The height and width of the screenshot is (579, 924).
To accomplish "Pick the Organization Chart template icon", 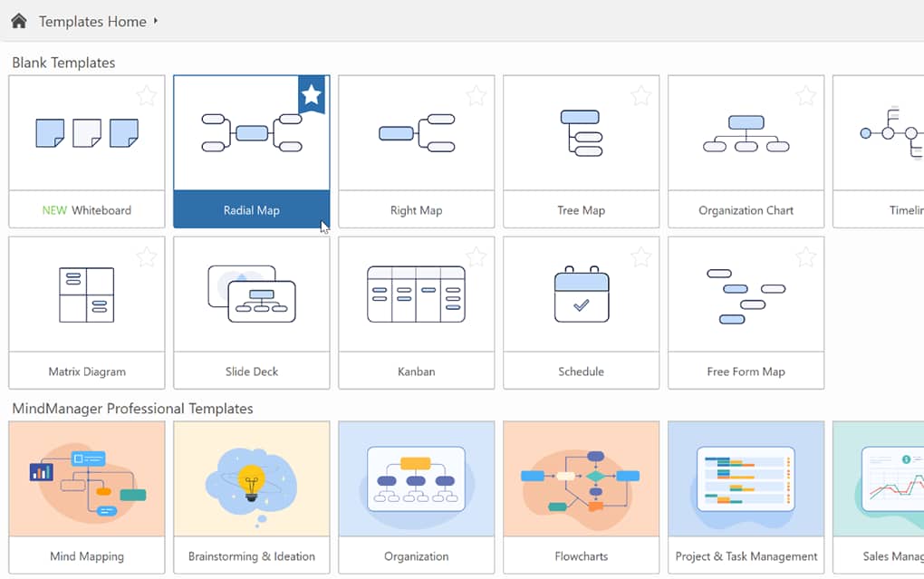I will click(x=746, y=133).
